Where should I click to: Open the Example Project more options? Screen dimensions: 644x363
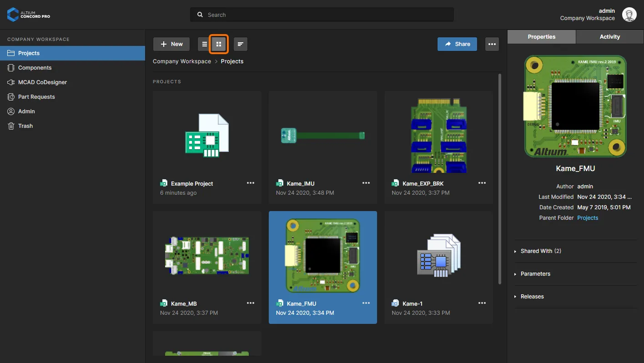251,183
